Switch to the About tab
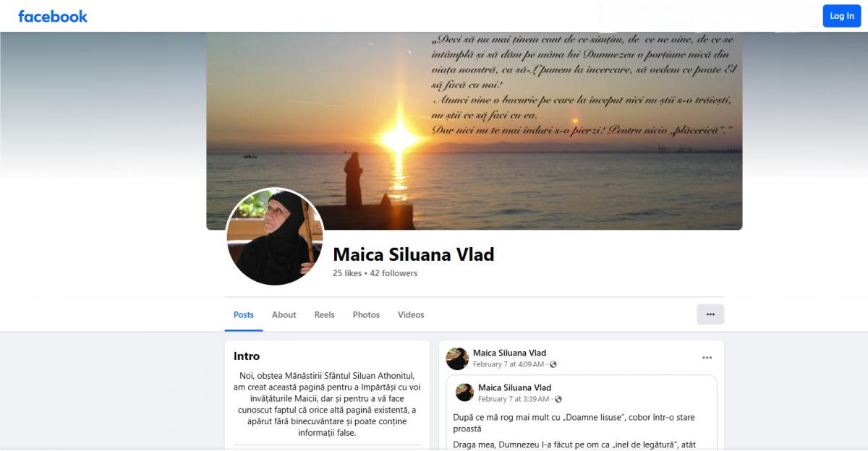 coord(284,315)
